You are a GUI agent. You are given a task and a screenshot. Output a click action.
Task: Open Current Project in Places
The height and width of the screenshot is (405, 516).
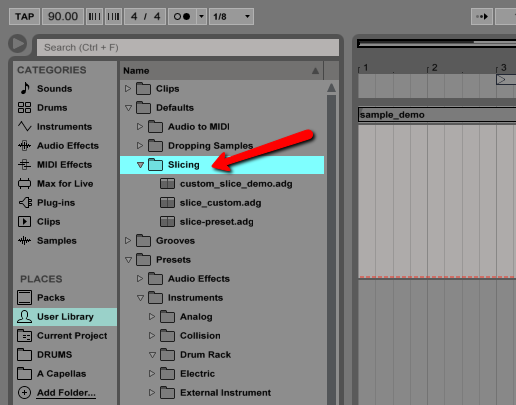[x=62, y=336]
